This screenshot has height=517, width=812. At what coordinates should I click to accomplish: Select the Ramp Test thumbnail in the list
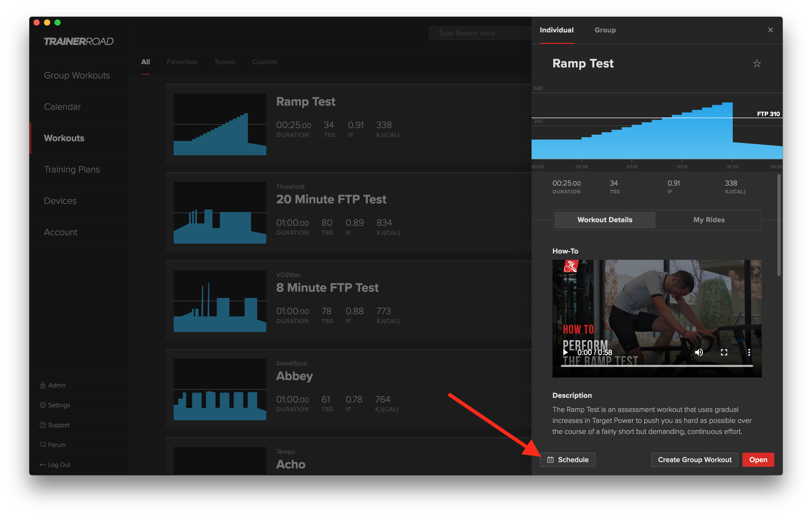pos(220,124)
